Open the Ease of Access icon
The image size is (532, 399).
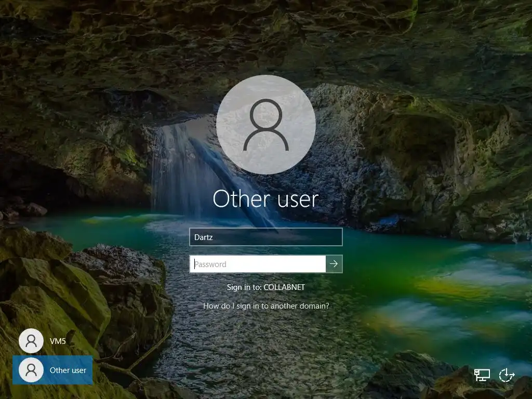(507, 375)
